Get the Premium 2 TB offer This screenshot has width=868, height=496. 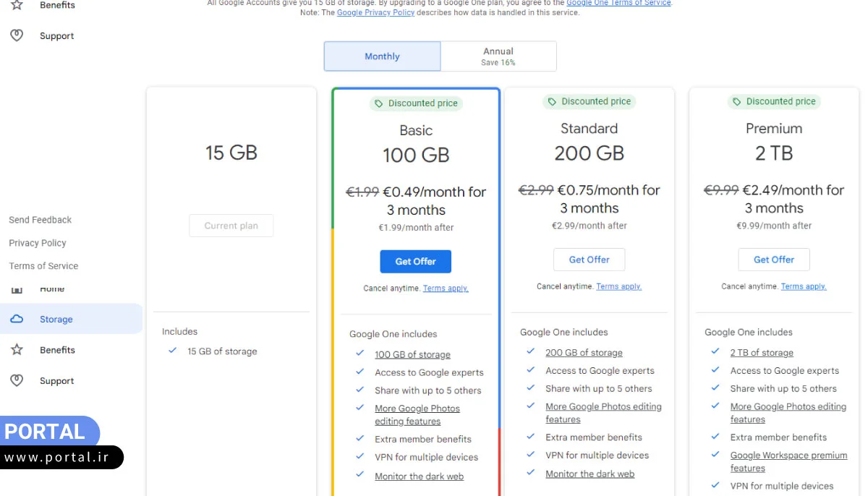tap(773, 260)
